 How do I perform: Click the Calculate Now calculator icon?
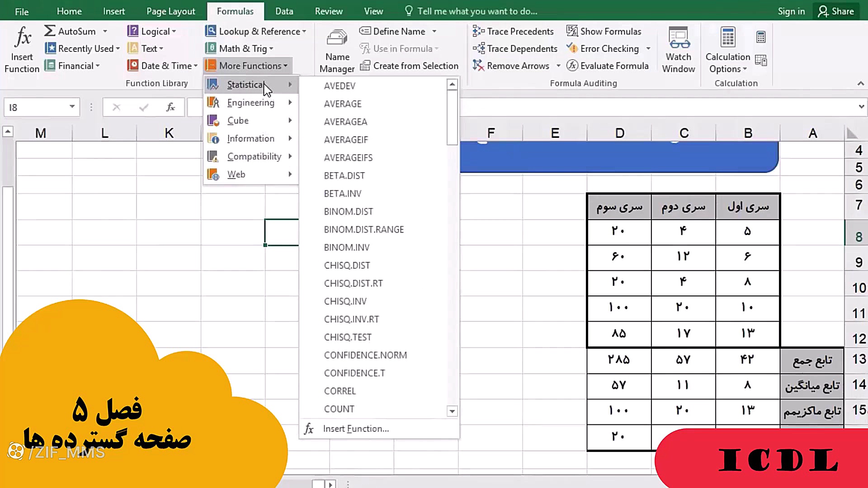coord(761,37)
